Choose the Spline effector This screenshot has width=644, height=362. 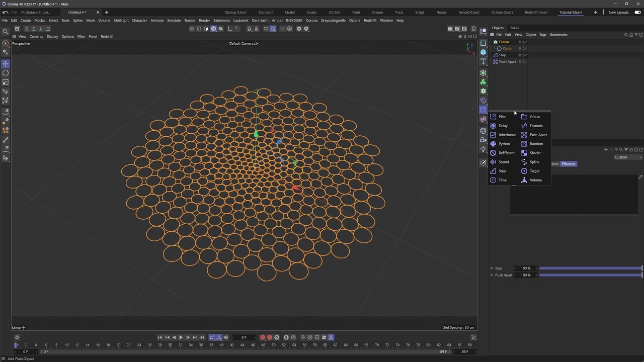click(535, 162)
